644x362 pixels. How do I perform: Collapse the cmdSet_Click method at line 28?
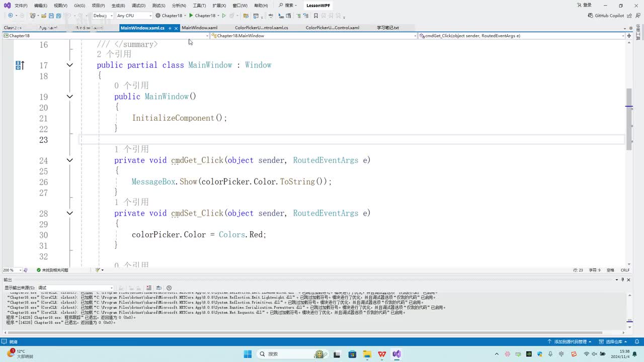[70, 213]
